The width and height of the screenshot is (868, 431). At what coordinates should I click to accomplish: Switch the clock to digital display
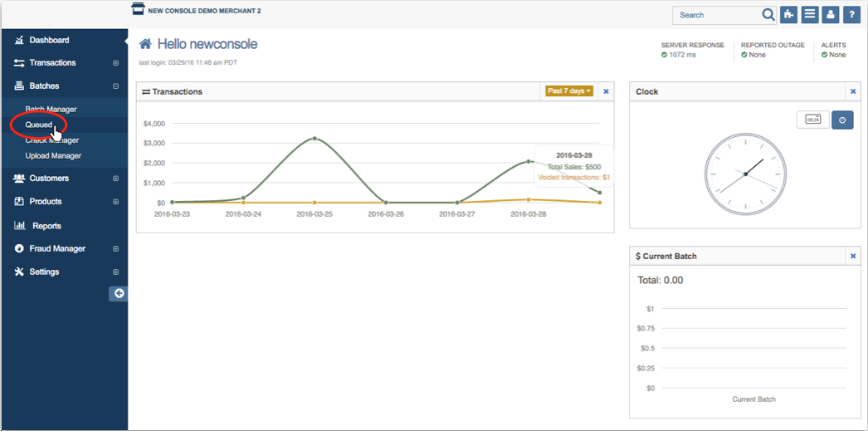(x=812, y=120)
